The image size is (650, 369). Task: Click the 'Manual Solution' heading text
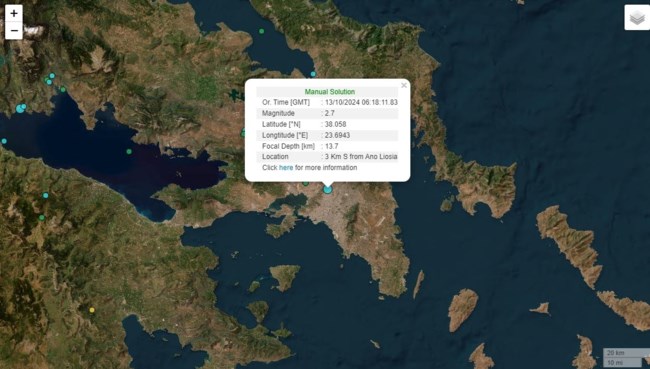coord(330,92)
